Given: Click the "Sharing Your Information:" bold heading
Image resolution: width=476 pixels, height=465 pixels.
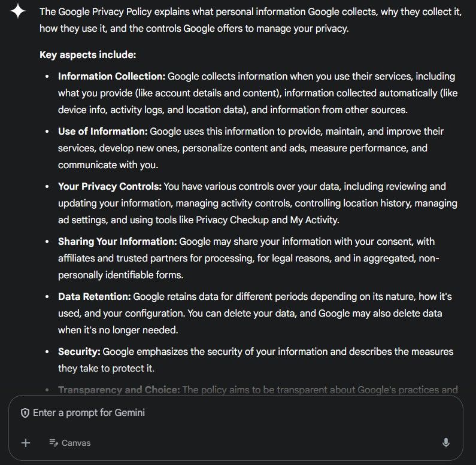Looking at the screenshot, I should click(117, 241).
